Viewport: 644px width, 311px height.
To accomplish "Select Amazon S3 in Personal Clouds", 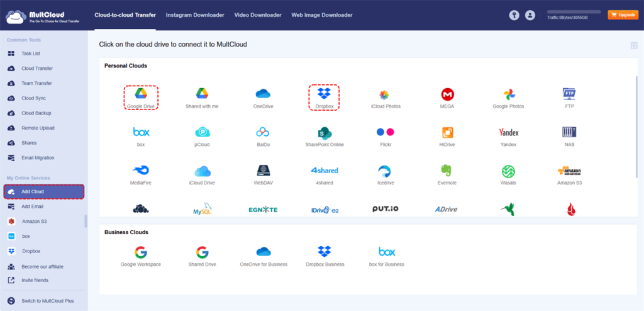I will [569, 175].
